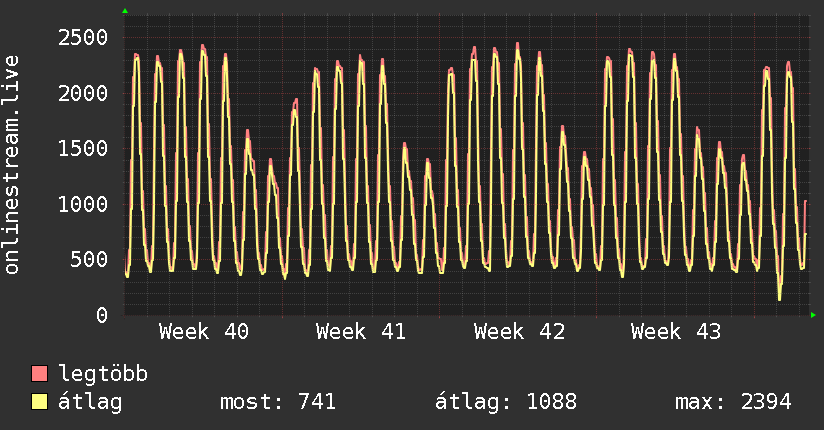Click the yellow átlag legend swatch
824x430 pixels.
[x=39, y=402]
